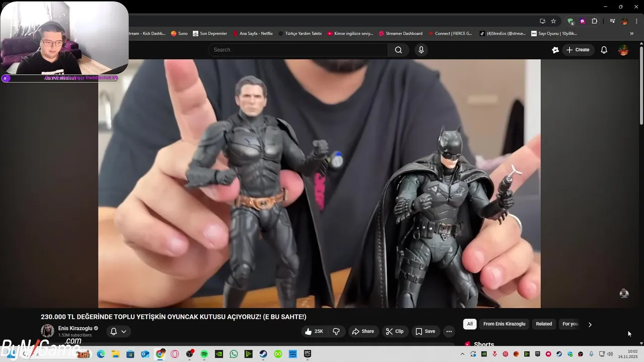Dislike the video with thumbs-down icon

pos(336,331)
